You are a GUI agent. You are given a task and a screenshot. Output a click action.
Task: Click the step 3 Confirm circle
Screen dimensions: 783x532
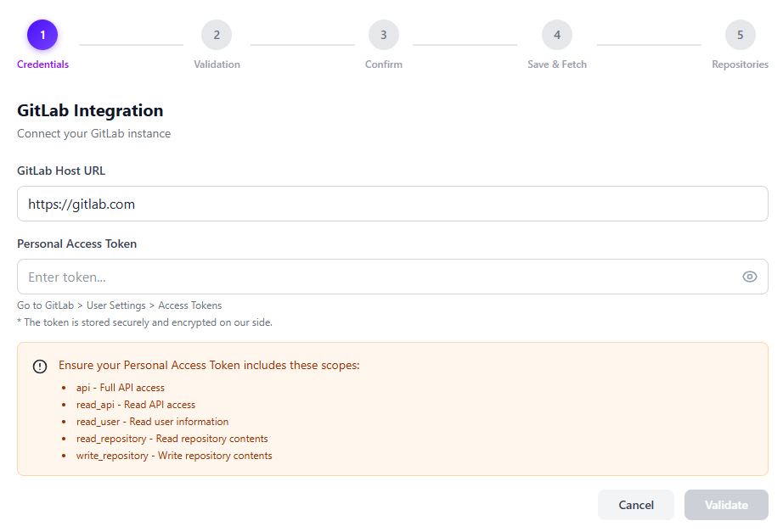click(x=383, y=35)
